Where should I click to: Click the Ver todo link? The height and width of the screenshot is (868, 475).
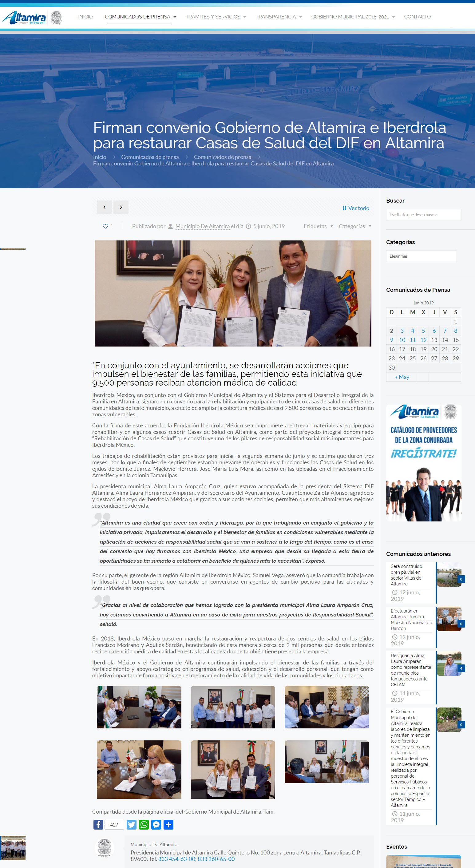356,208
